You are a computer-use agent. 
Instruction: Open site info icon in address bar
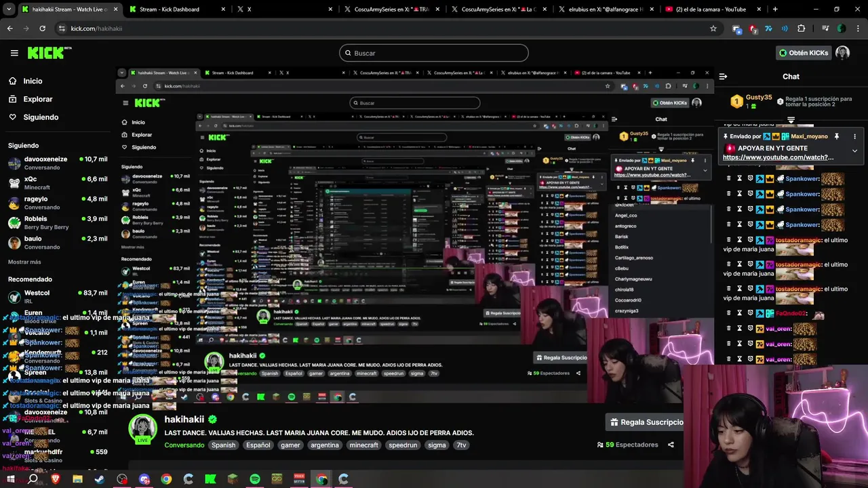[62, 28]
